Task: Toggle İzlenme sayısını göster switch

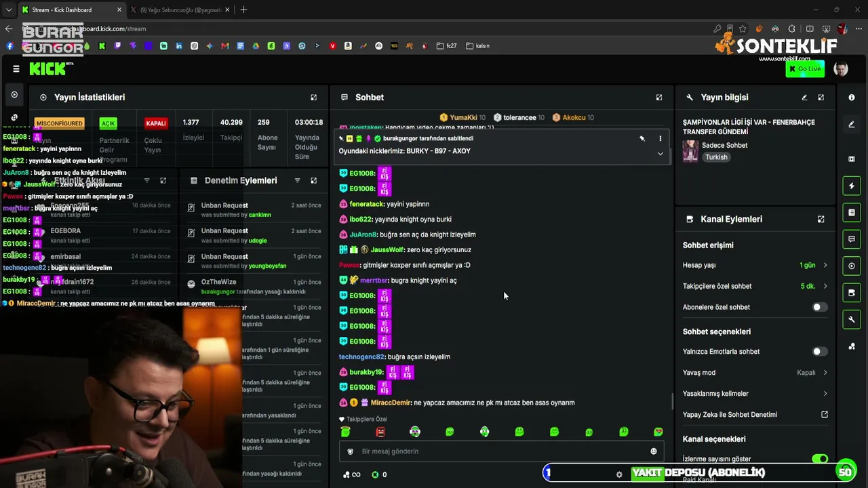Action: [x=820, y=459]
